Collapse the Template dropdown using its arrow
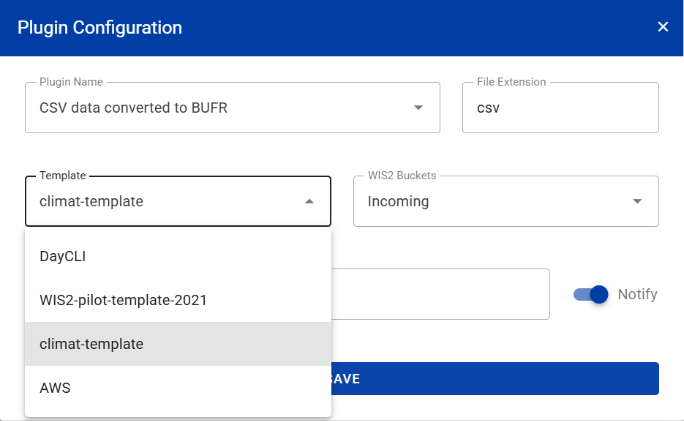Screen dimensions: 684x421 (x=309, y=201)
